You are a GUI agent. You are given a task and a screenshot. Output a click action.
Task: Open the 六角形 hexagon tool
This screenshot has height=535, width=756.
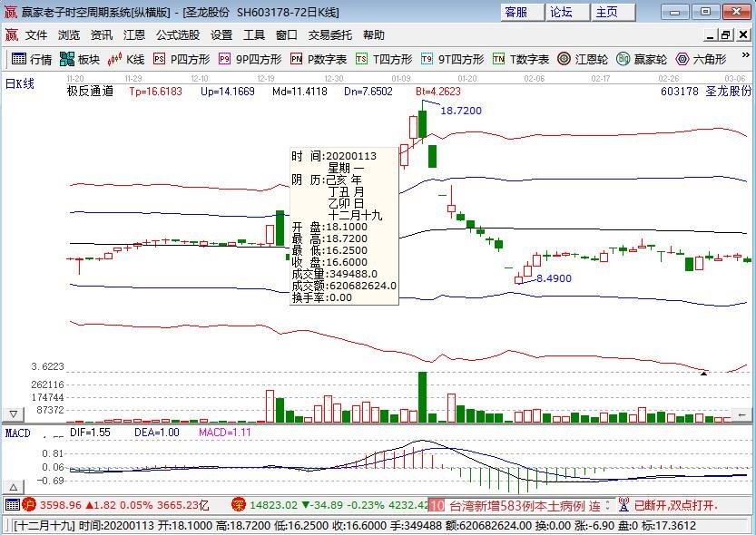[x=701, y=59]
